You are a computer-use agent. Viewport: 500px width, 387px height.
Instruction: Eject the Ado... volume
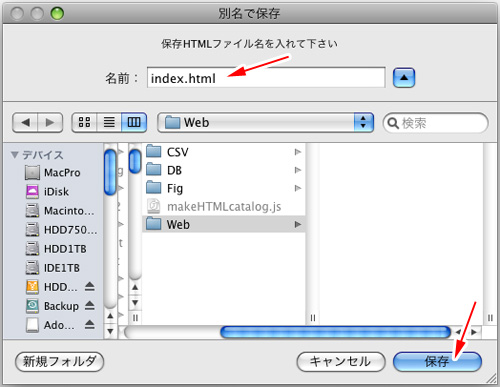[89, 324]
